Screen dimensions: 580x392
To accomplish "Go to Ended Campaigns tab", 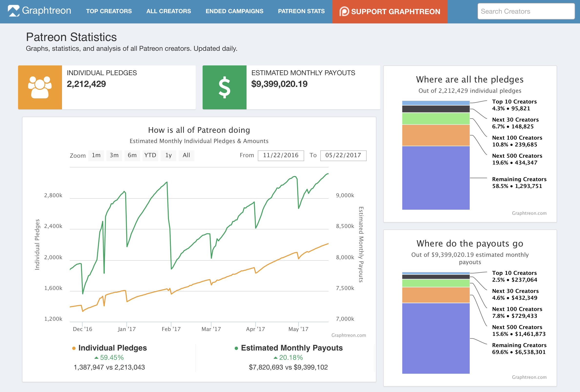I will point(234,11).
